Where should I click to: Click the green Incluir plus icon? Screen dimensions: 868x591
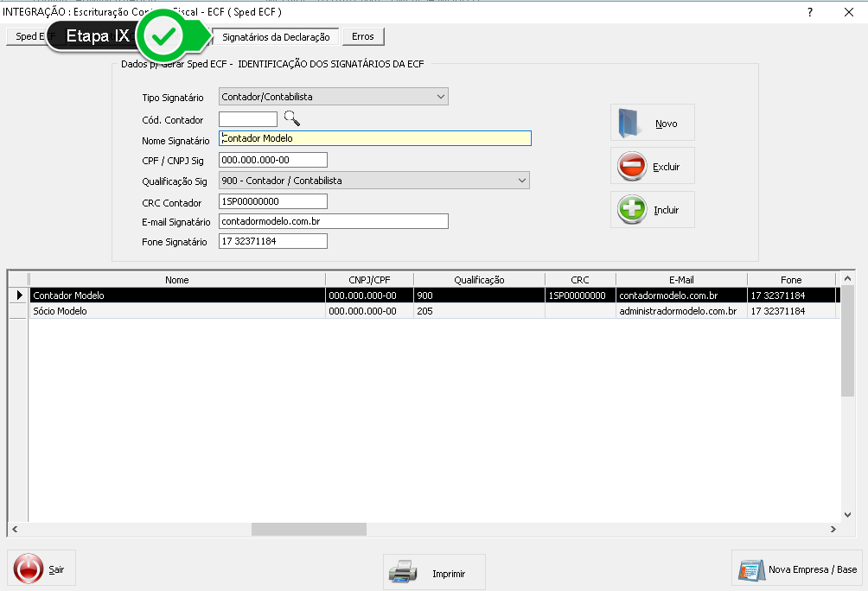point(632,209)
